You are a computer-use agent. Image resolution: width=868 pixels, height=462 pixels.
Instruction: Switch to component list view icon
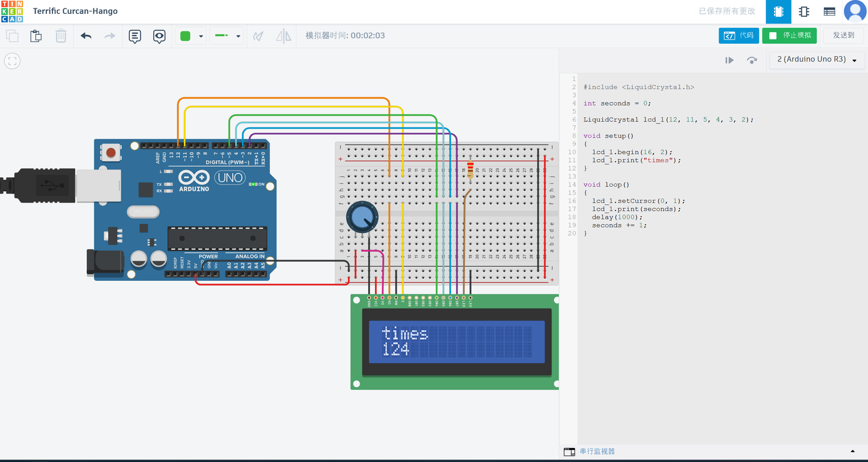(829, 11)
